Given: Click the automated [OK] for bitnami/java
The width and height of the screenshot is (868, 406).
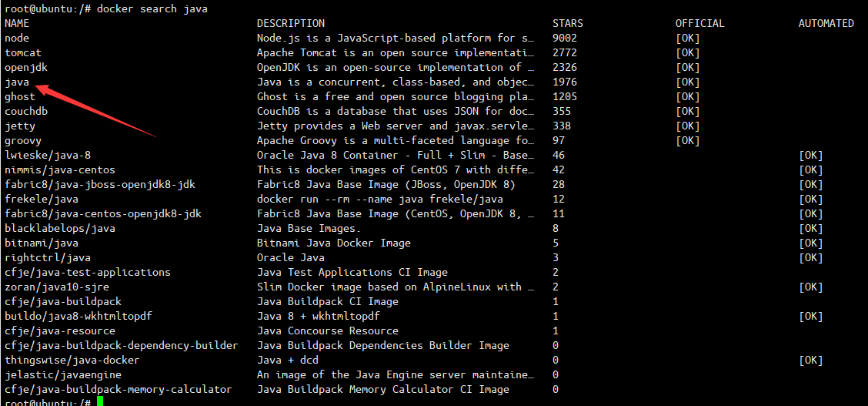Looking at the screenshot, I should [810, 243].
